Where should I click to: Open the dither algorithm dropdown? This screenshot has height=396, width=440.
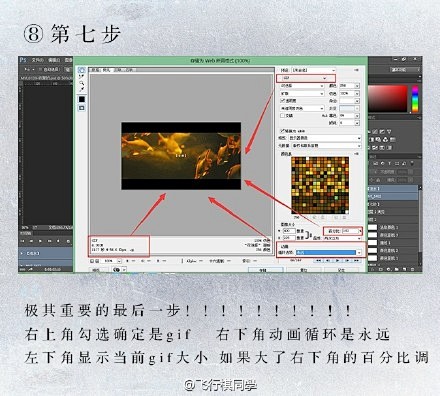click(x=302, y=94)
